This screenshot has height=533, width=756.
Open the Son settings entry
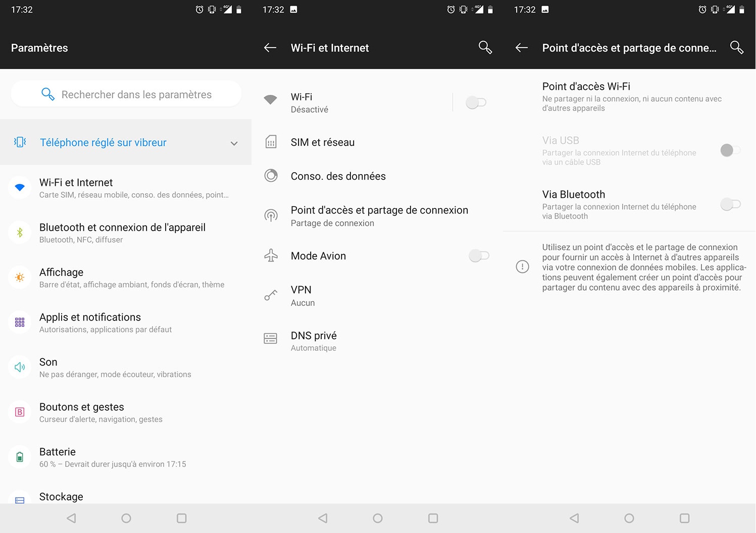[126, 367]
